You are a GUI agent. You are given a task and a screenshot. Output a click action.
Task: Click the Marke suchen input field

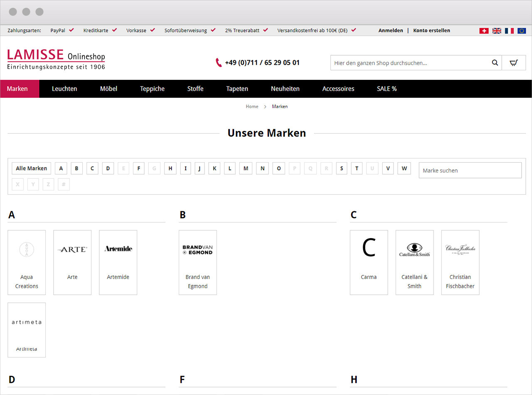470,170
